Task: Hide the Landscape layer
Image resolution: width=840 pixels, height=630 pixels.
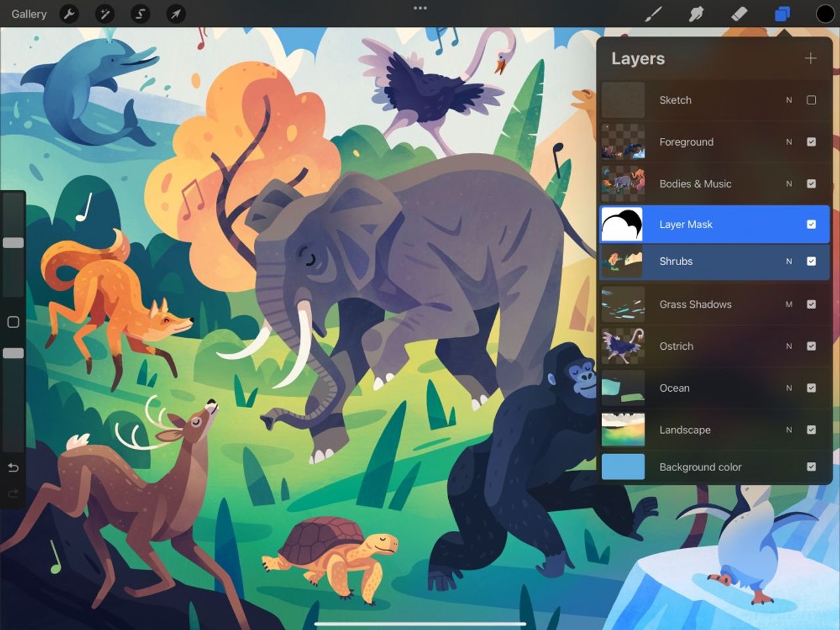Action: [x=811, y=430]
